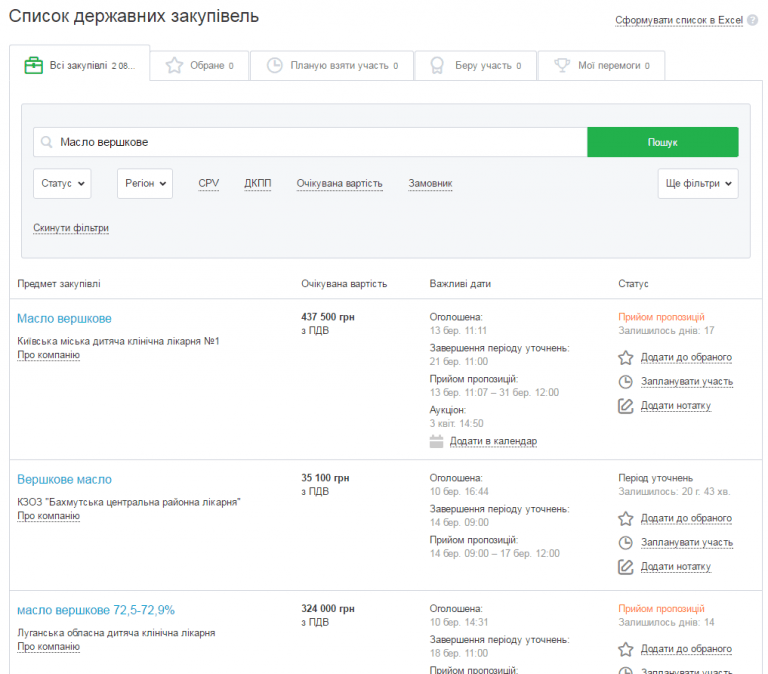This screenshot has width=768, height=674.
Task: Click the magnifier icon in the search field
Action: click(46, 142)
